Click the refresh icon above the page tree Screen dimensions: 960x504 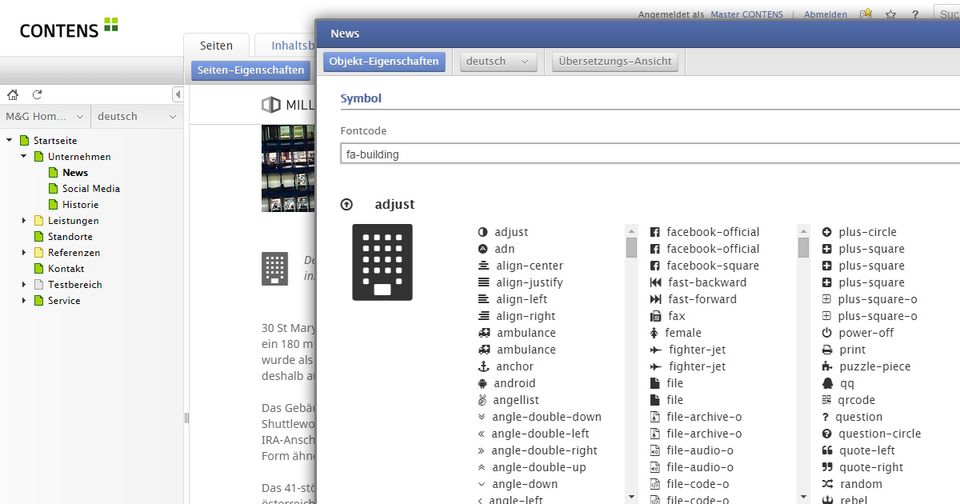coord(37,95)
